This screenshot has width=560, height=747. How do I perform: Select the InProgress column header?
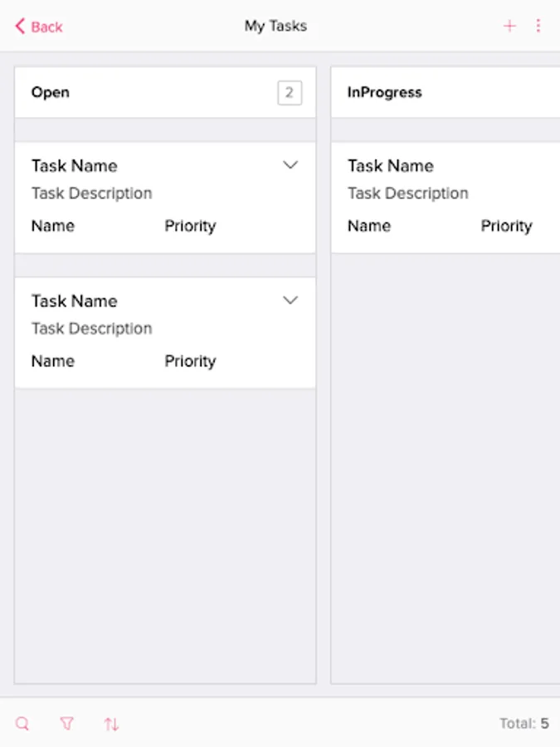384,92
